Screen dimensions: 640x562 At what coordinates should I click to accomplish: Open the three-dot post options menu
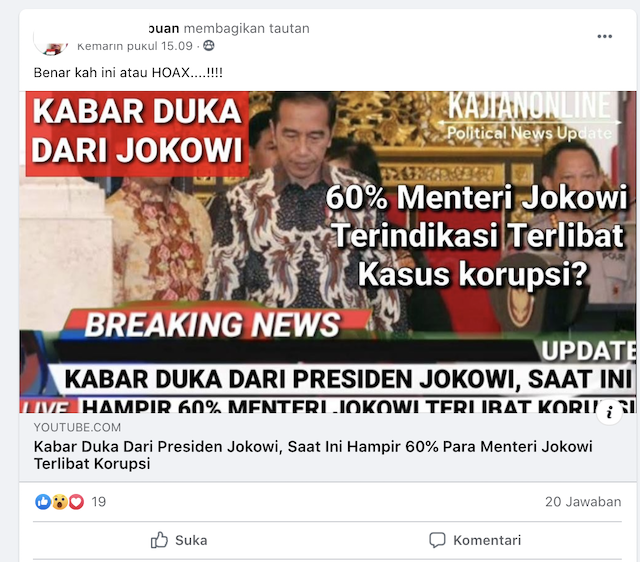pyautogui.click(x=604, y=36)
